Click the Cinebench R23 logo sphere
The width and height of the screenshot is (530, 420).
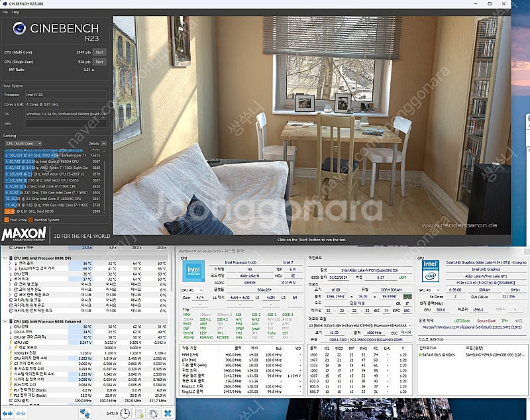[19, 28]
